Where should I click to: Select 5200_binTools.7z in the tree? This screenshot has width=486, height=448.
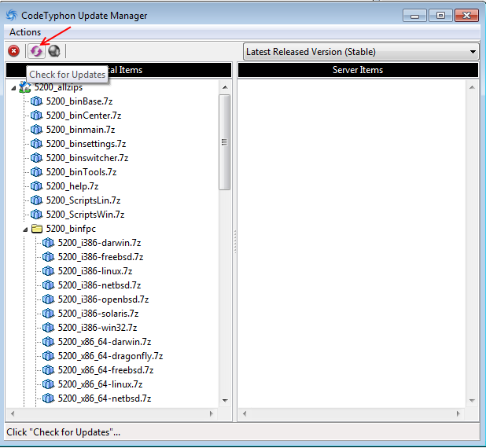81,172
